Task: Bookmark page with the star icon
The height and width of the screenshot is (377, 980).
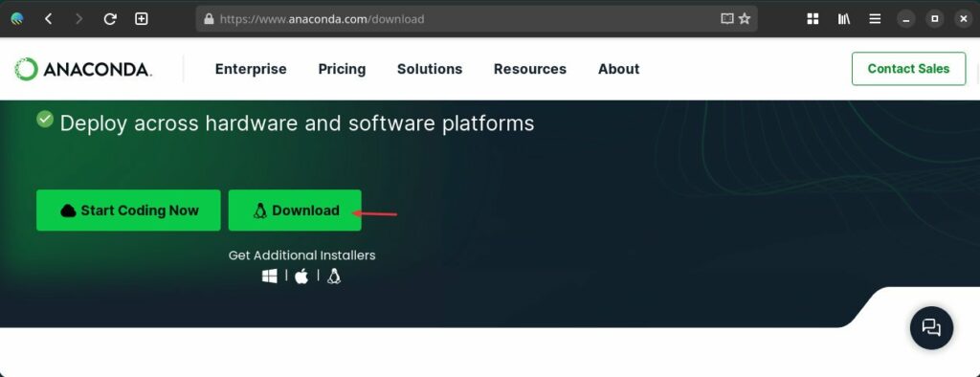Action: pyautogui.click(x=745, y=19)
